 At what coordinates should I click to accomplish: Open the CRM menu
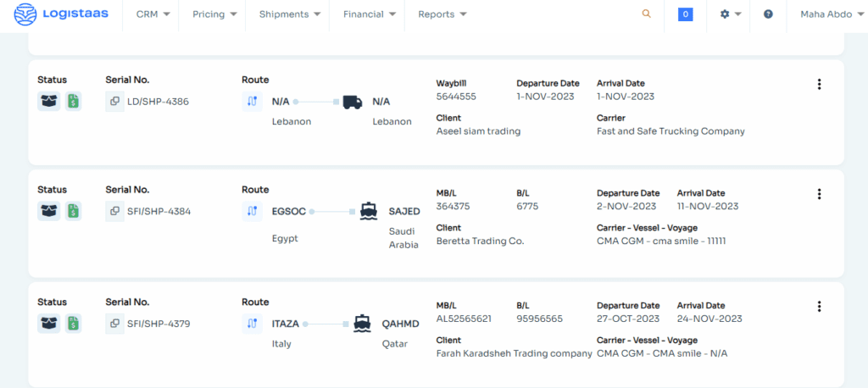[x=153, y=14]
